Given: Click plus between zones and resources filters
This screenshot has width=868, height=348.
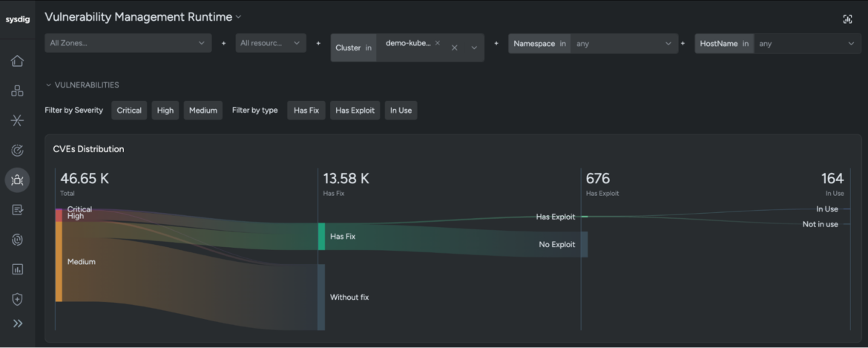Looking at the screenshot, I should [x=223, y=43].
